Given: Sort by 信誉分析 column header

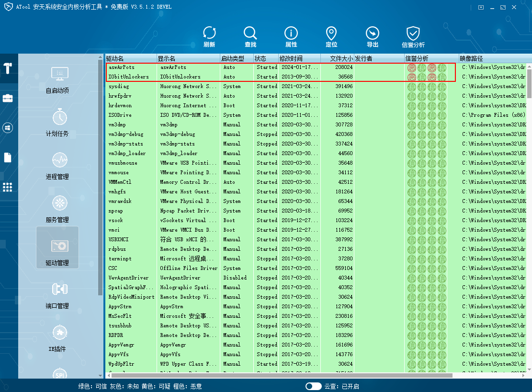Looking at the screenshot, I should tap(431, 58).
